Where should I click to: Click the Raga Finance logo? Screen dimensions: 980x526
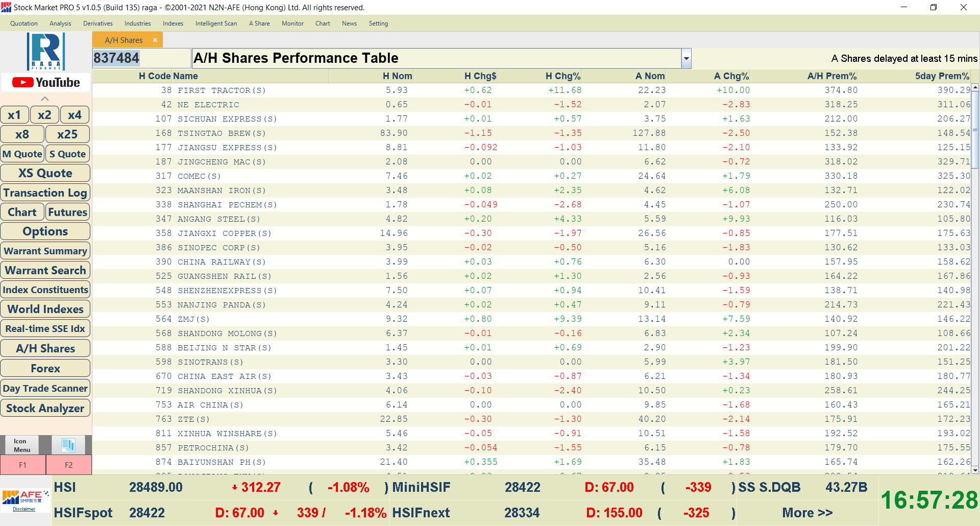coord(46,52)
